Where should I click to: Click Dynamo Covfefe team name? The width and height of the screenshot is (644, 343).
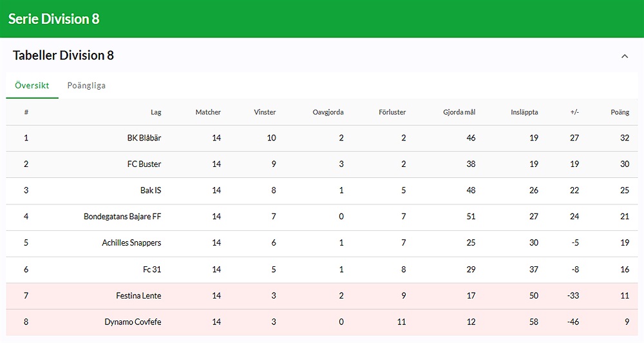tap(133, 322)
